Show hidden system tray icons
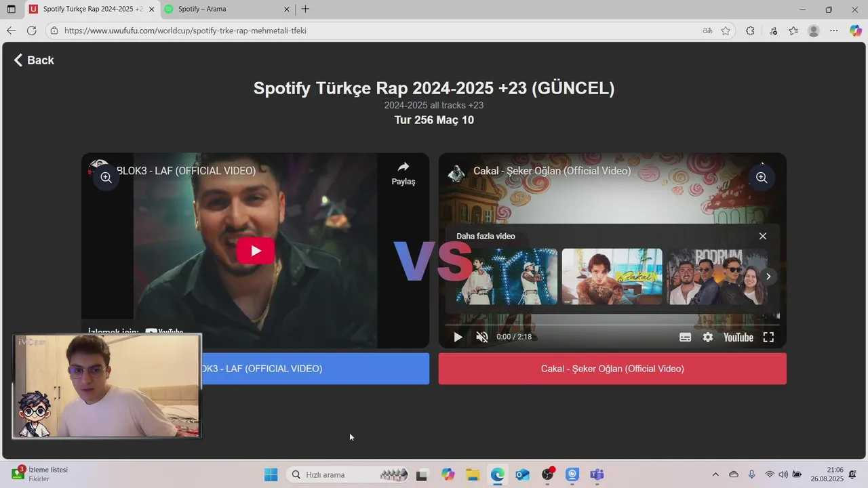Viewport: 868px width, 488px height. click(715, 474)
